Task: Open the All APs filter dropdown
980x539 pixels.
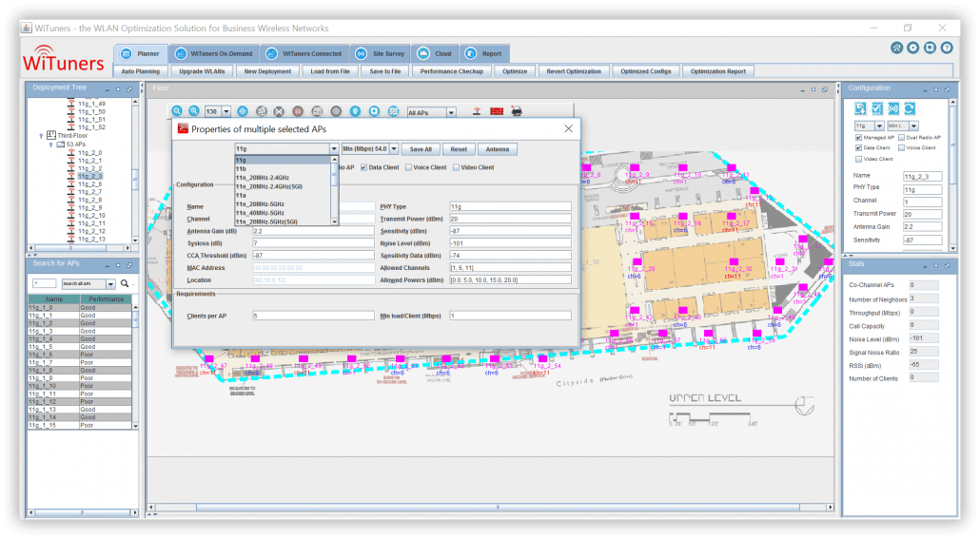Action: [x=451, y=112]
